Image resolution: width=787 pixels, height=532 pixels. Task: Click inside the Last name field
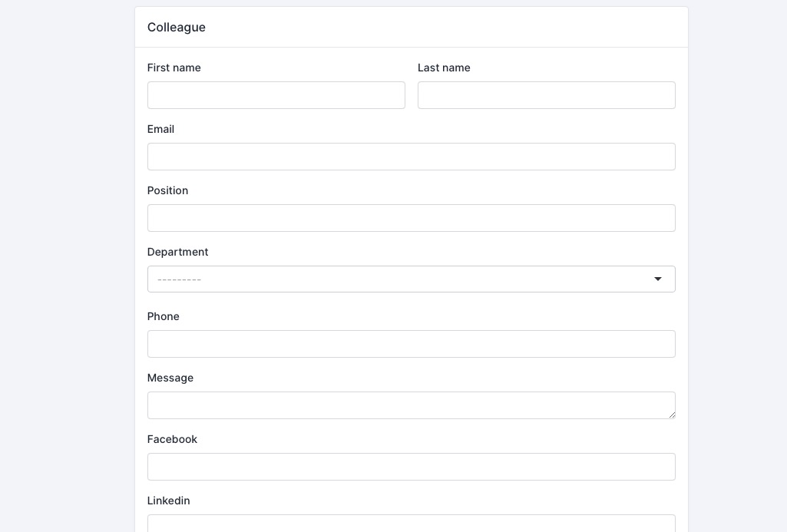pos(547,95)
